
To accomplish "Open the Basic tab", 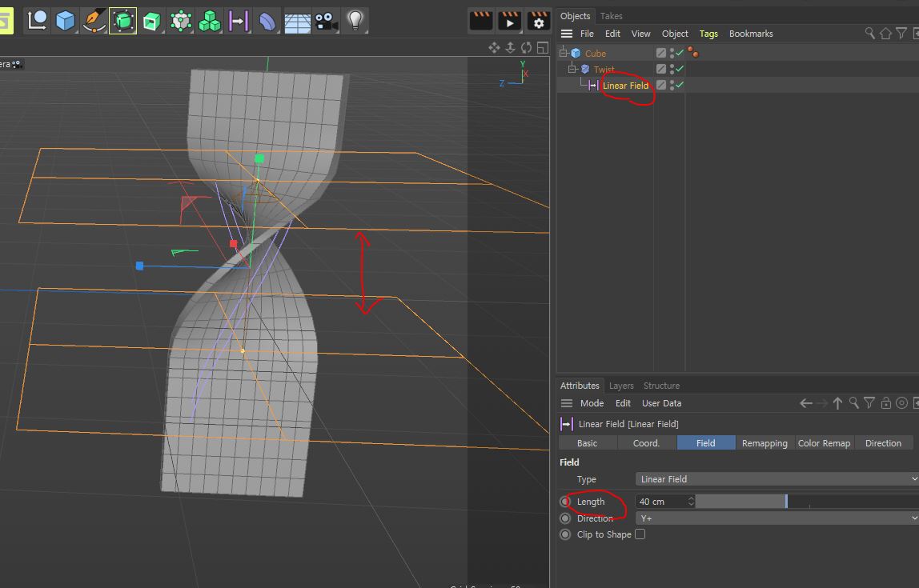I will coord(588,442).
